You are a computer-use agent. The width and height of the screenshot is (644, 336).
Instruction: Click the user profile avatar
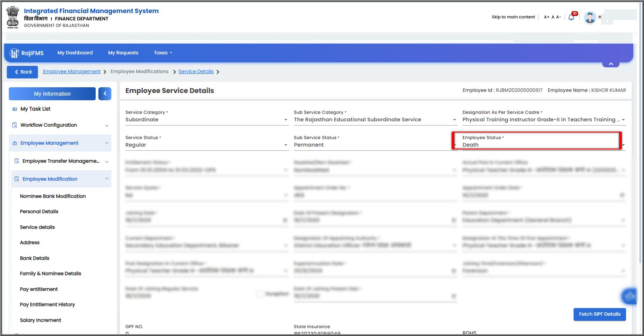click(590, 17)
